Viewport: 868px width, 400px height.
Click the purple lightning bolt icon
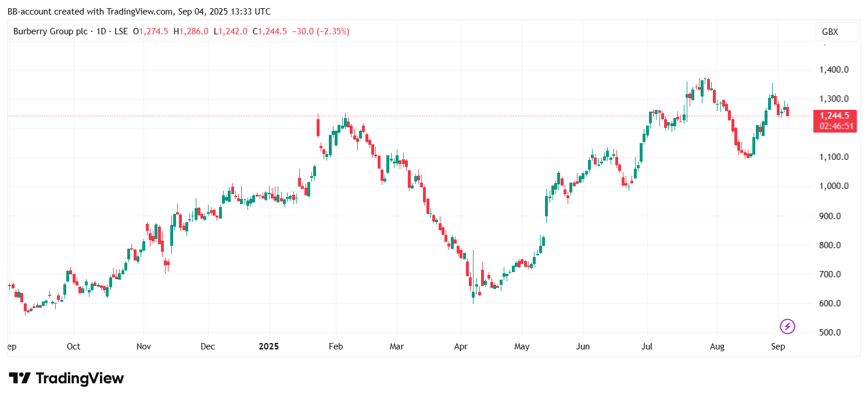click(787, 326)
